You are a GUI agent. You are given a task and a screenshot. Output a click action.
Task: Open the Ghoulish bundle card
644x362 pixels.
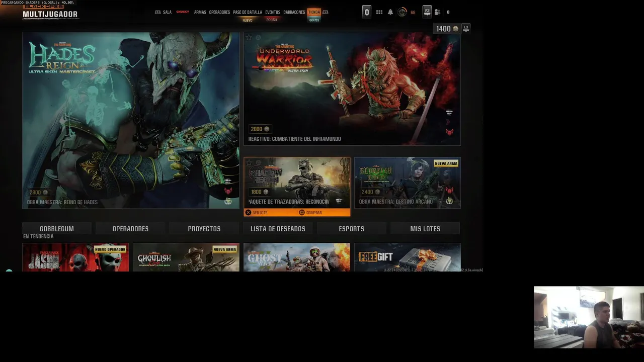(186, 257)
